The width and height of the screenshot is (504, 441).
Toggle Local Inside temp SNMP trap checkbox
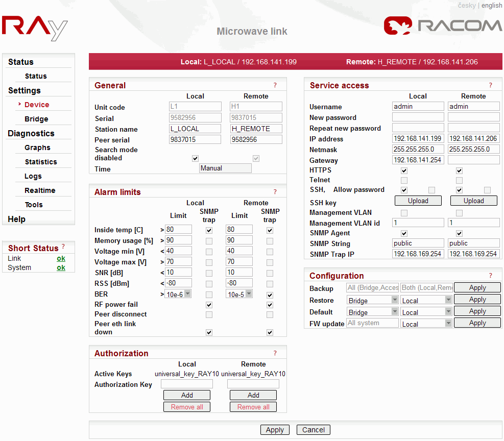coord(209,230)
